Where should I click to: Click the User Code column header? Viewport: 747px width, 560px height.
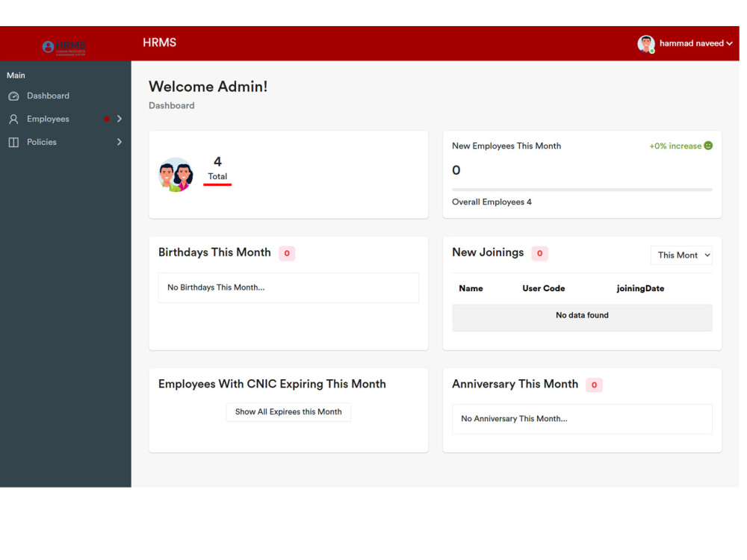point(544,288)
